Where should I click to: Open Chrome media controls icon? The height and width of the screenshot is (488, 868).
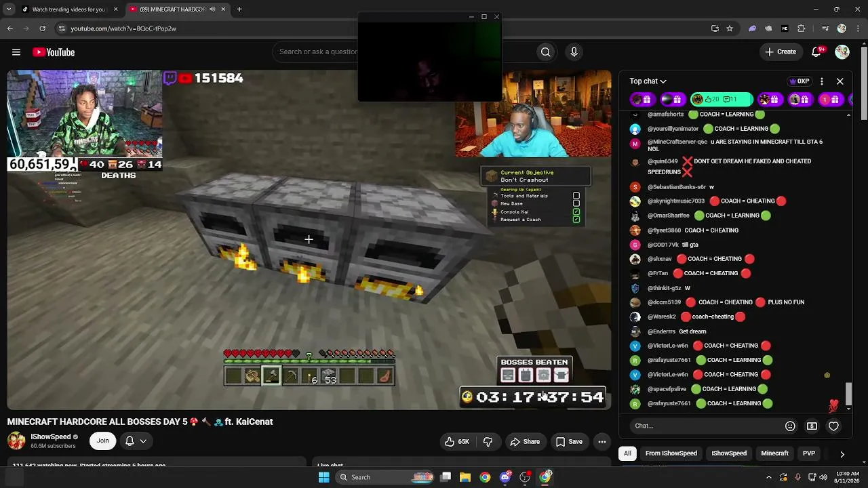[x=825, y=28]
